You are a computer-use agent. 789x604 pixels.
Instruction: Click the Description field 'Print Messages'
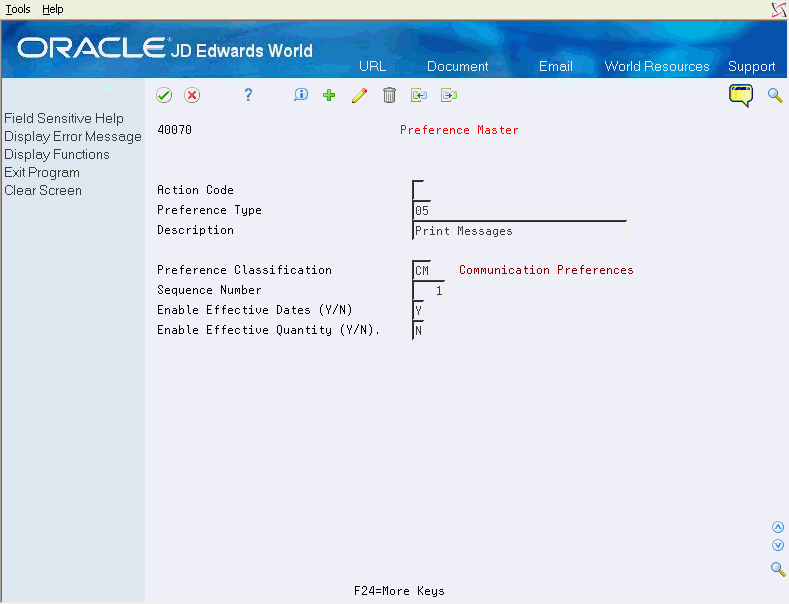tap(519, 231)
